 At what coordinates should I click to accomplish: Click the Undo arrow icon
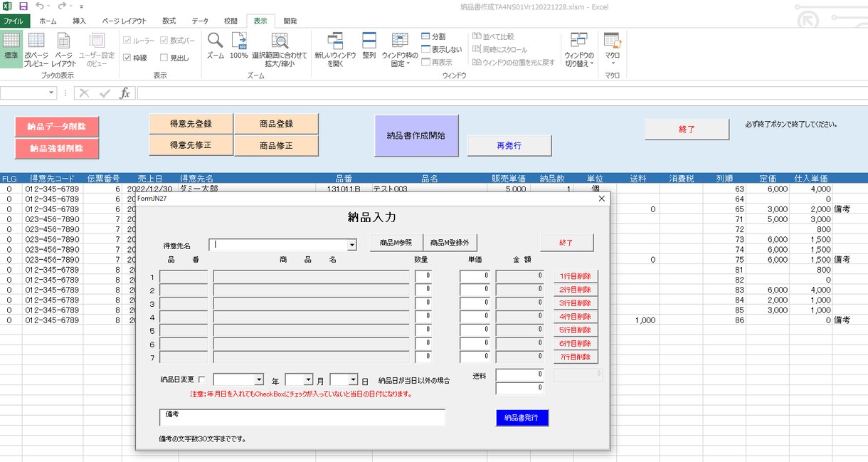(41, 6)
